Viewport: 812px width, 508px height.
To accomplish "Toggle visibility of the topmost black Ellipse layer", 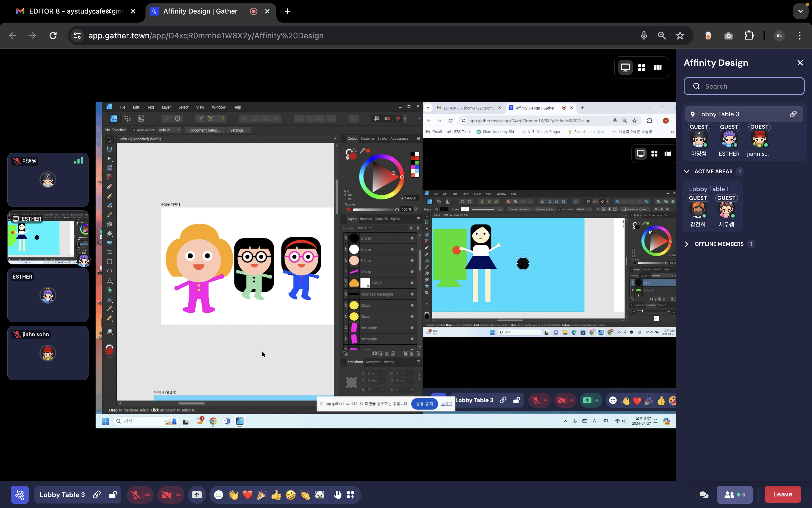I will pos(412,238).
